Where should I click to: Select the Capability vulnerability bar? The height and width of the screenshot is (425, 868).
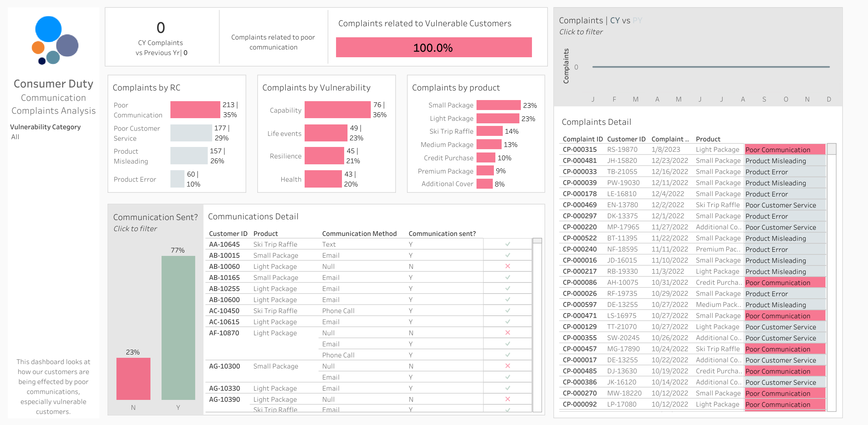pyautogui.click(x=338, y=110)
